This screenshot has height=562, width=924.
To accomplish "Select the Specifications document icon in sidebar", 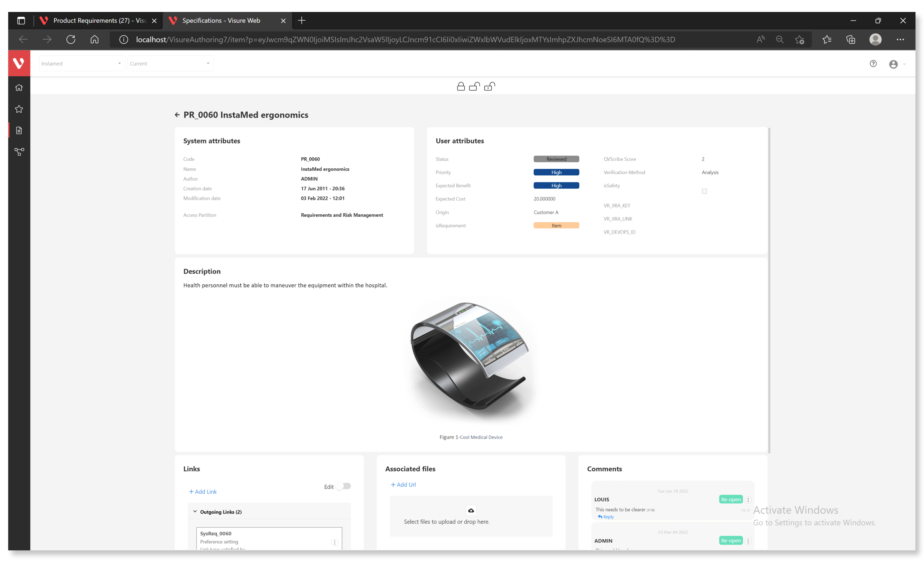I will (x=19, y=130).
